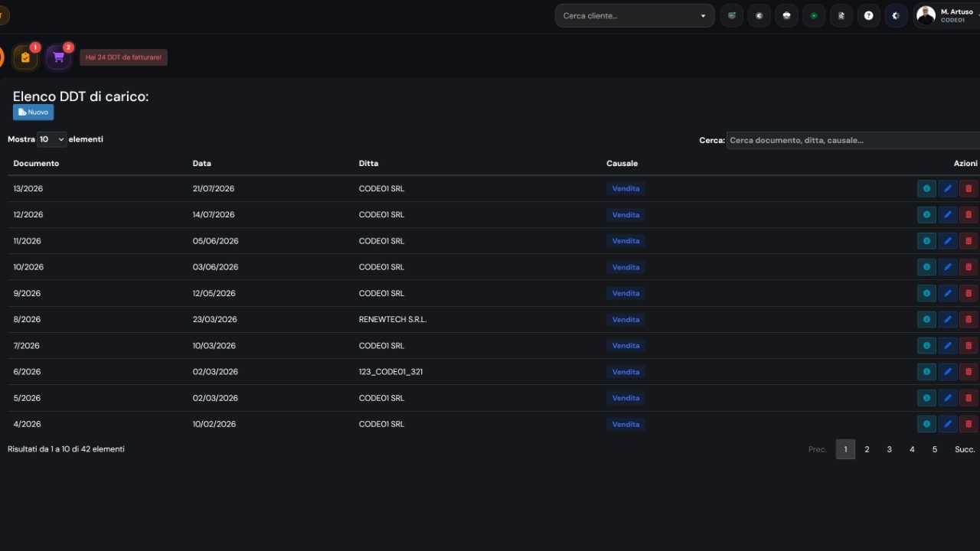The image size is (980, 551).
Task: Click document number 4/2026
Action: [x=27, y=424]
